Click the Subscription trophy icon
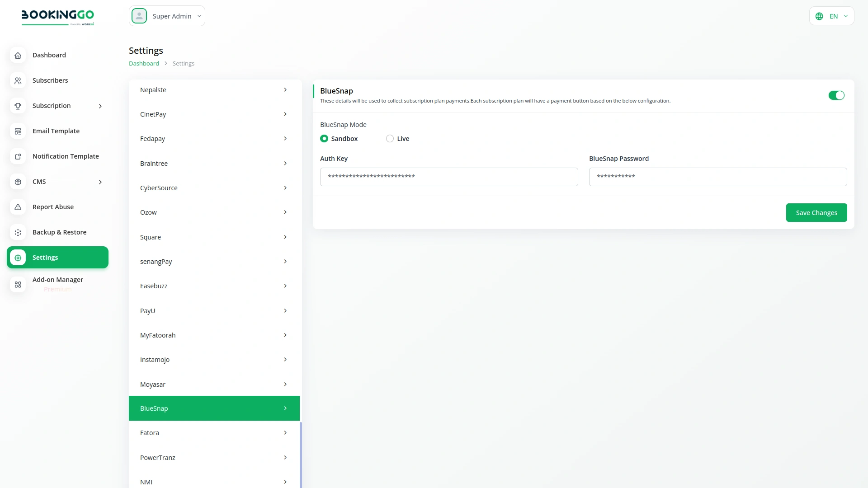The width and height of the screenshot is (868, 488). click(18, 106)
